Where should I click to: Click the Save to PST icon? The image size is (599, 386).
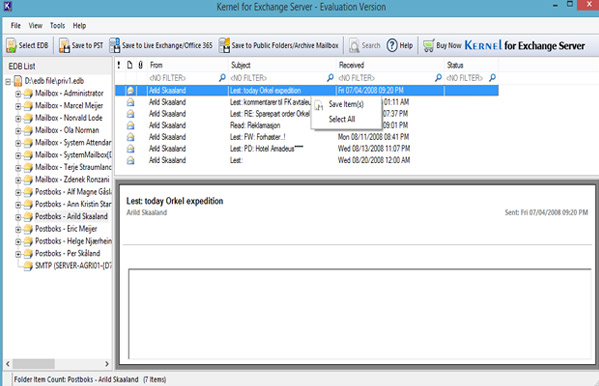tap(64, 45)
